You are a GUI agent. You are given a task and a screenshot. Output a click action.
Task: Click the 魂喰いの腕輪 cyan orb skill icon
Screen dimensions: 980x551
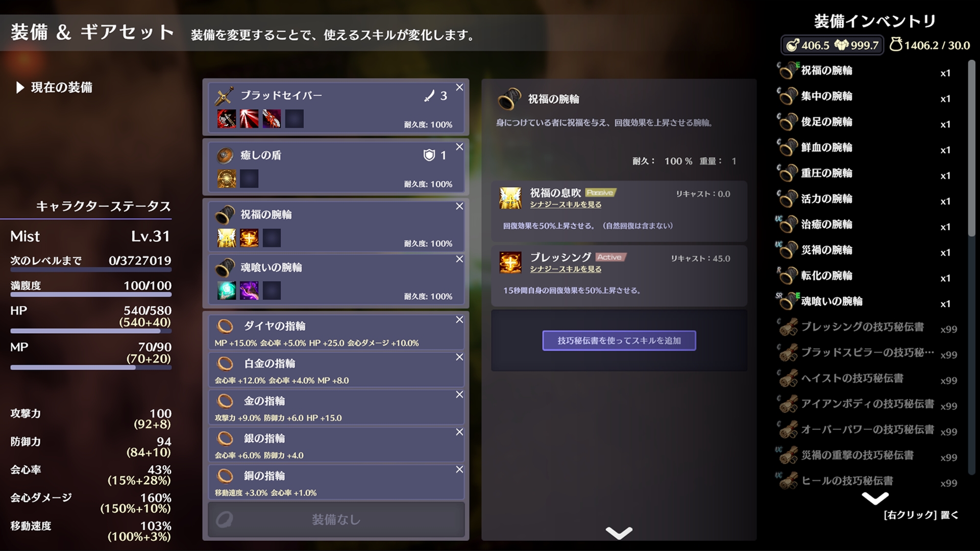coord(227,290)
